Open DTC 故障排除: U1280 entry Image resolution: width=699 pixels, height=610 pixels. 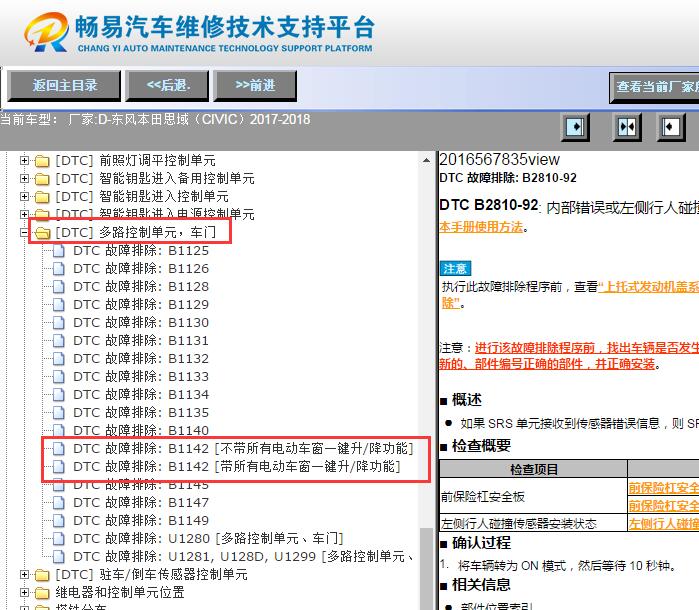click(208, 539)
